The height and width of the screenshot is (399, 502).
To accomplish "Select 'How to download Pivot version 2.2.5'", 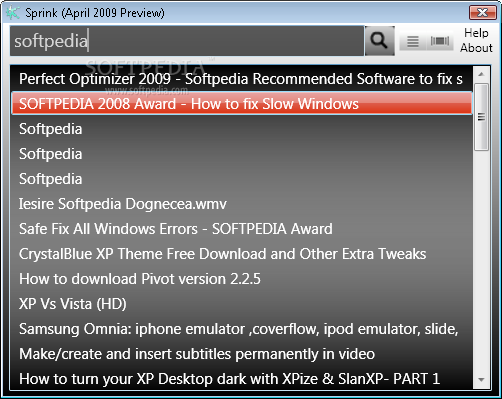I will tap(242, 279).
